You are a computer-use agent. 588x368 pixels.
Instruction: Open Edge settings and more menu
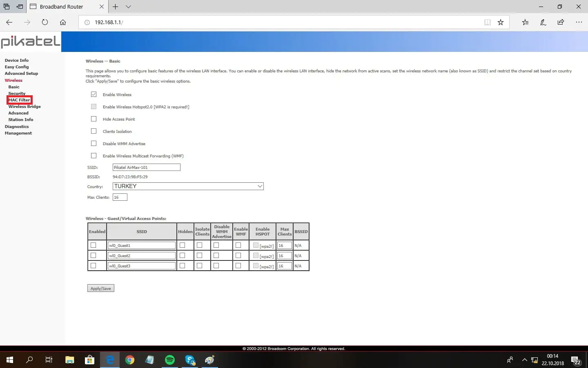(579, 22)
